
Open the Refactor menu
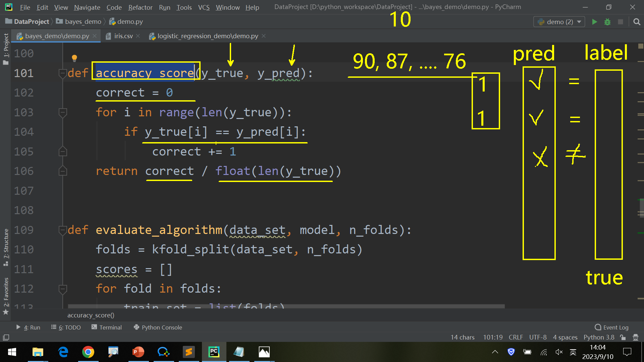pyautogui.click(x=140, y=7)
